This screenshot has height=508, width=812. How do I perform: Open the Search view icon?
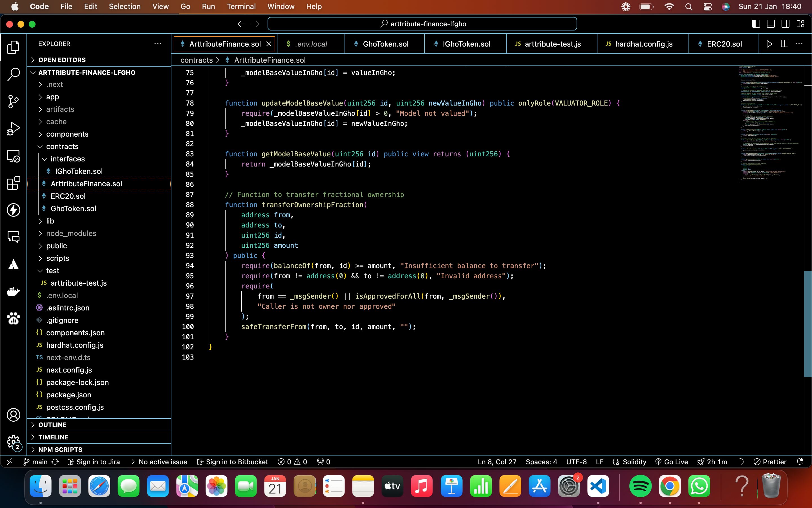pyautogui.click(x=14, y=74)
